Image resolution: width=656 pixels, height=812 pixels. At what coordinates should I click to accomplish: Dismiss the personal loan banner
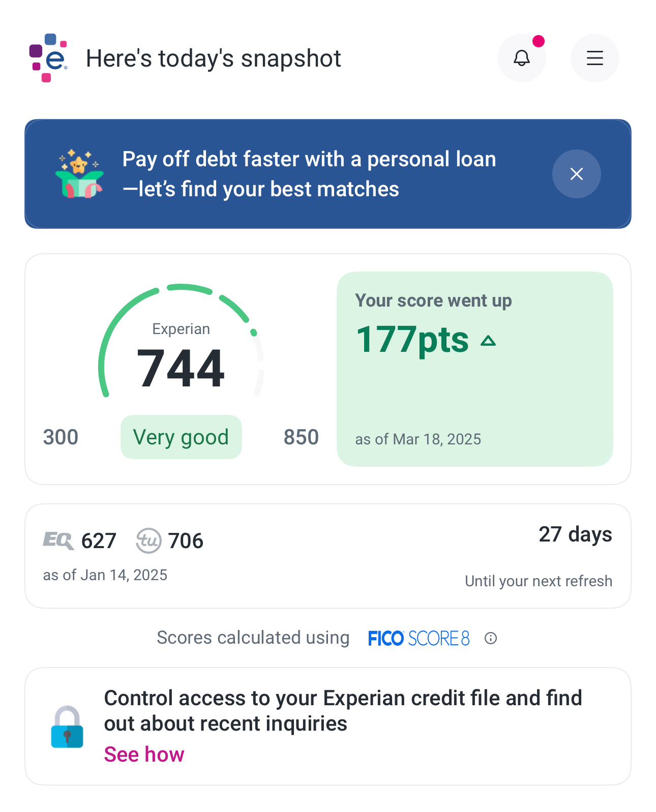coord(576,174)
